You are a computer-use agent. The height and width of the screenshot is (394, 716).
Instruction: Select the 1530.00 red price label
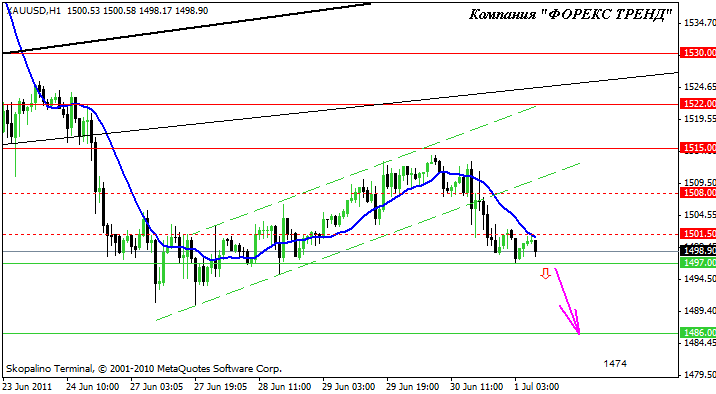pos(698,53)
